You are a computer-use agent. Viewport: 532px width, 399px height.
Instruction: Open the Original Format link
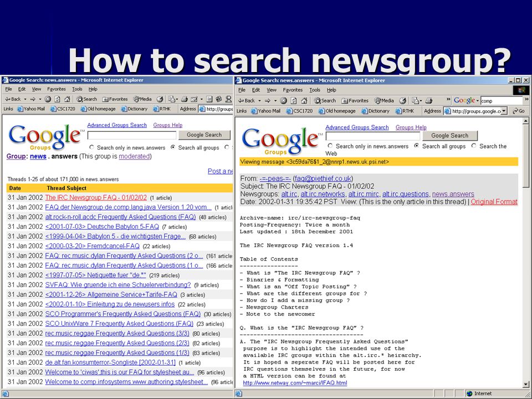point(494,202)
